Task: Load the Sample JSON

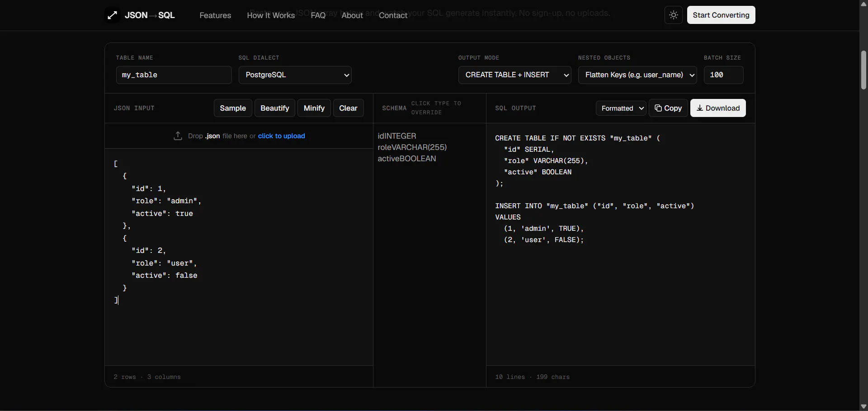Action: pos(233,108)
